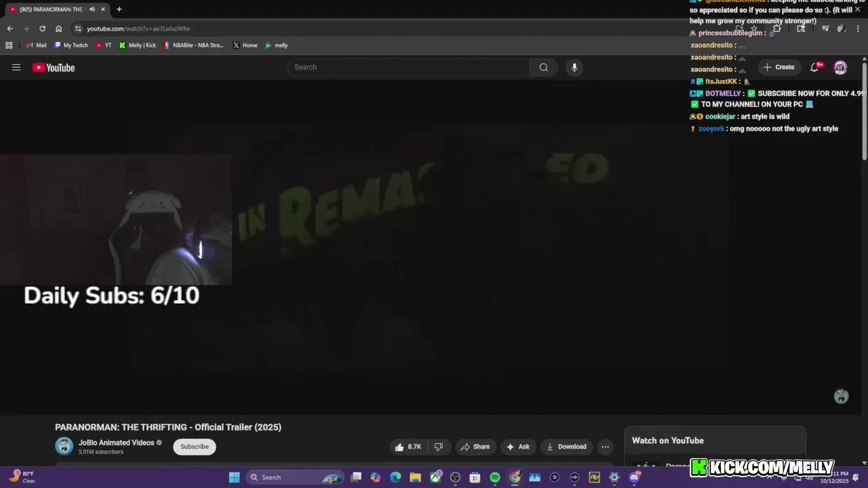Open File Explorer from the taskbar
868x488 pixels.
[415, 477]
